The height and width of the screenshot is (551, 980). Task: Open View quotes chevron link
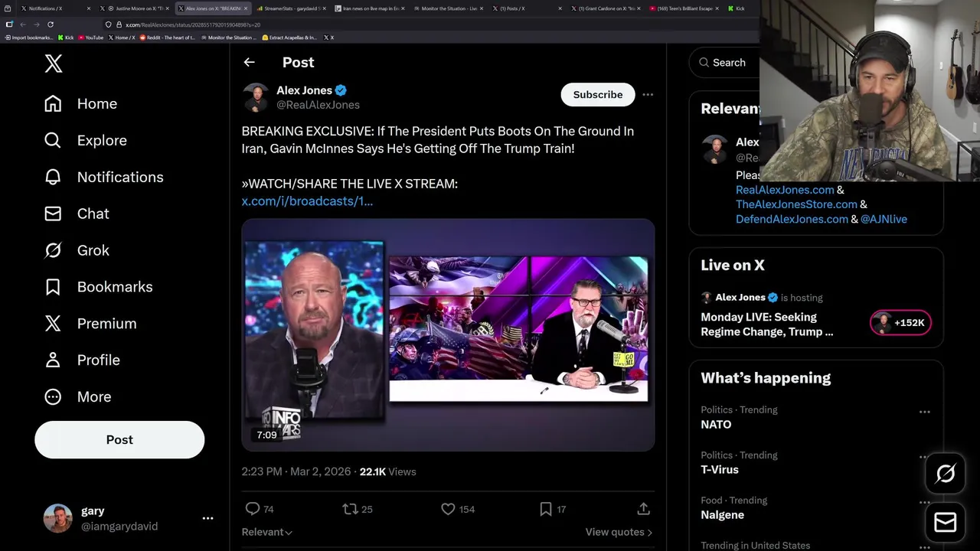pos(619,532)
